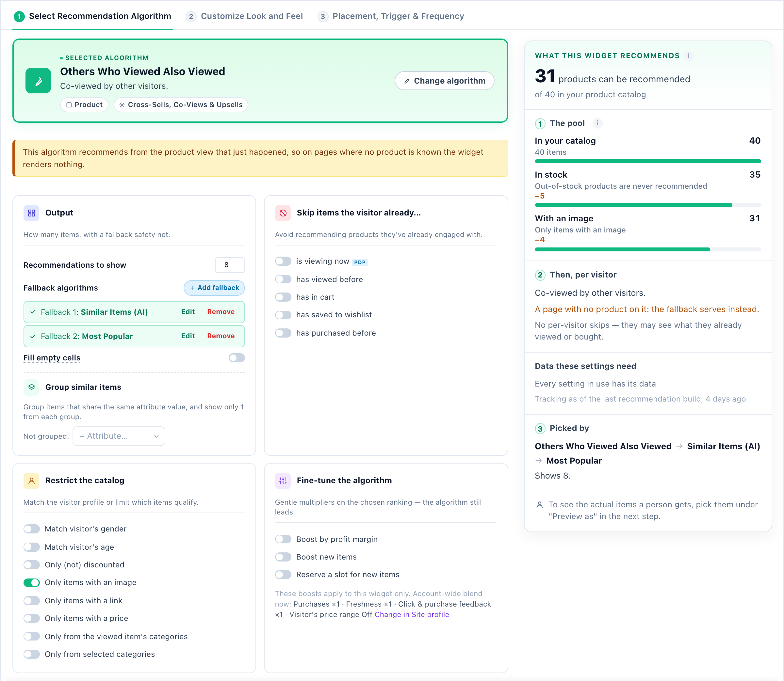Click the Fine-tune sliders icon
Image resolution: width=784 pixels, height=681 pixels.
283,480
